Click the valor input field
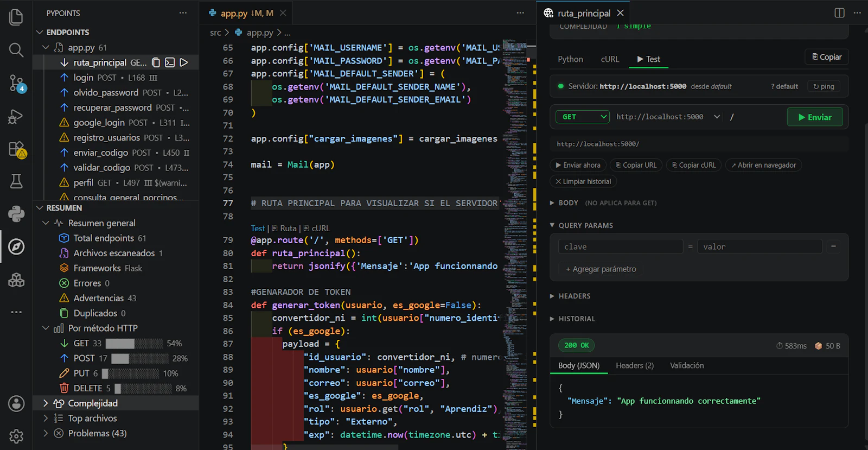868x450 pixels. 759,246
